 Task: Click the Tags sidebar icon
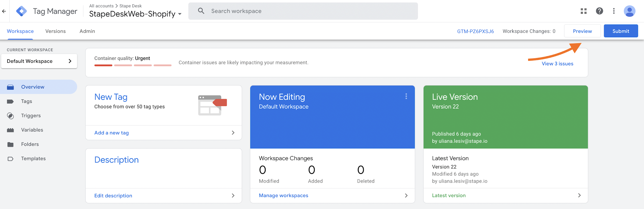[x=10, y=101]
